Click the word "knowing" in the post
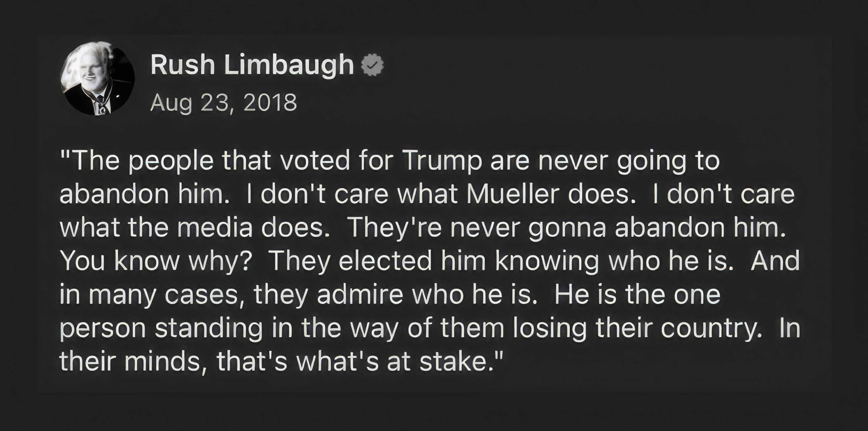This screenshot has height=431, width=868. (546, 261)
